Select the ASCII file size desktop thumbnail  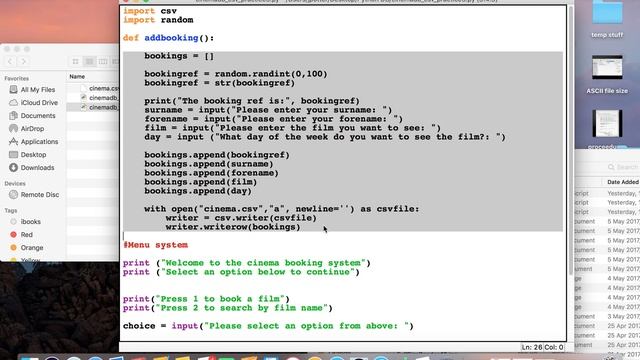607,74
